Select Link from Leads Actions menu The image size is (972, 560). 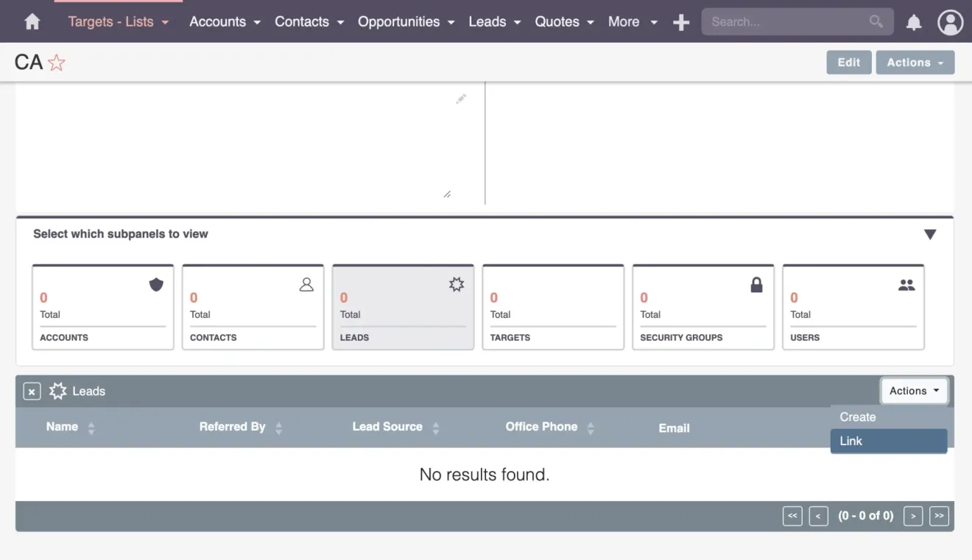pyautogui.click(x=888, y=441)
